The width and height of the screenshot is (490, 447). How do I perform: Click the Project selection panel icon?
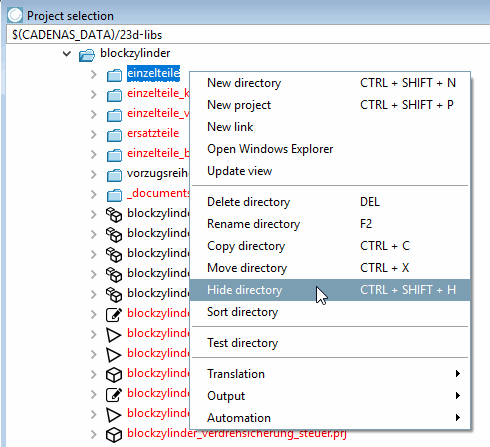click(x=15, y=15)
